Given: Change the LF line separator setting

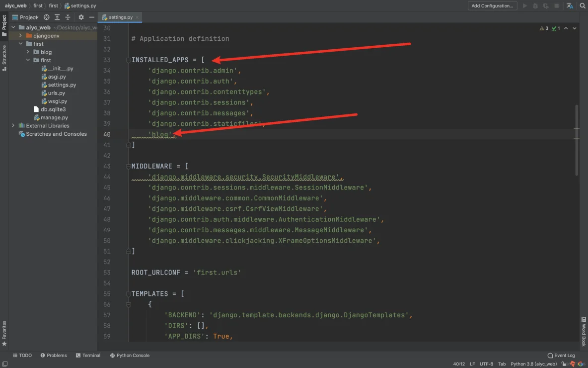Looking at the screenshot, I should [x=472, y=364].
